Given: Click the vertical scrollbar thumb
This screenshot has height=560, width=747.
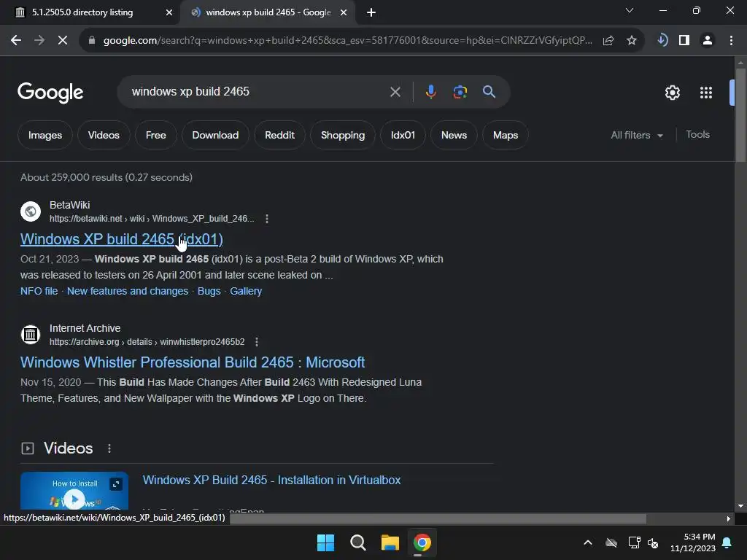Looking at the screenshot, I should (x=740, y=115).
